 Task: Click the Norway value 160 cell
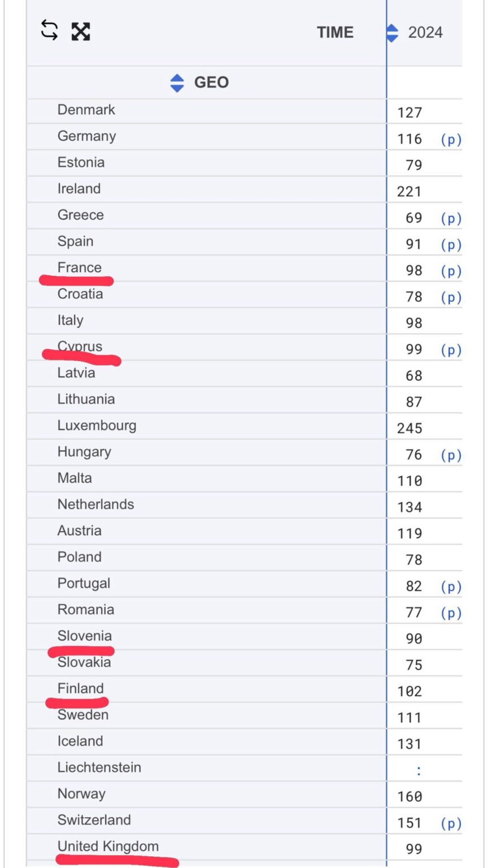tap(409, 797)
